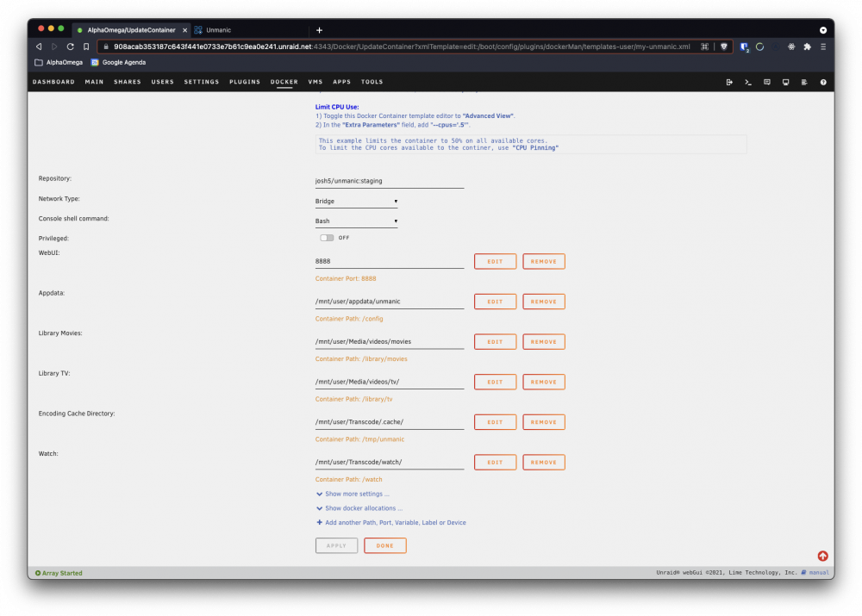This screenshot has height=616, width=862.
Task: Click the WebUI 8888 port field
Action: click(x=390, y=262)
